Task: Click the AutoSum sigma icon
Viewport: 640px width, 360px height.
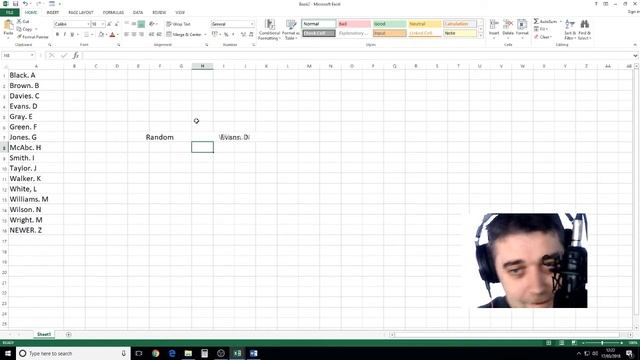Action: 536,21
